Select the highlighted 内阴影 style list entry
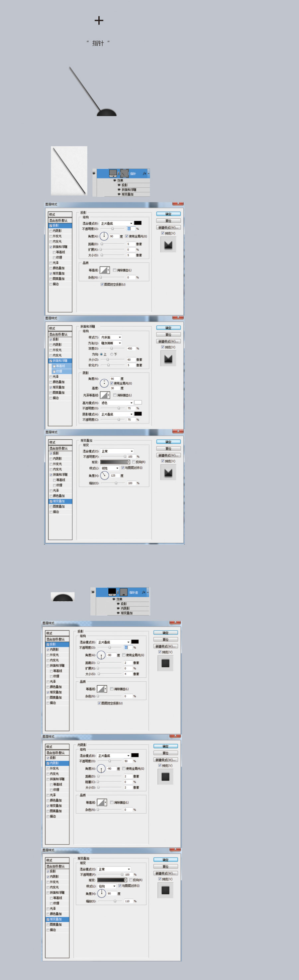 [x=57, y=763]
